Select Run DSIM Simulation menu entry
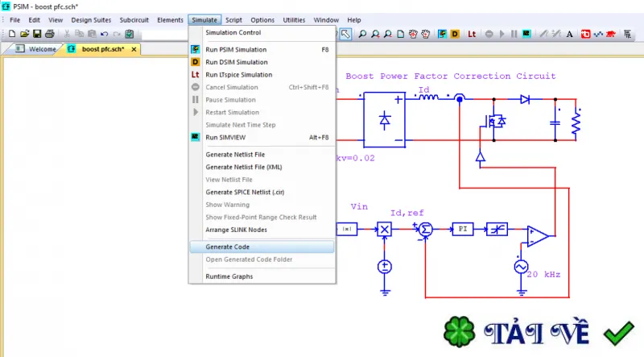 [262, 62]
